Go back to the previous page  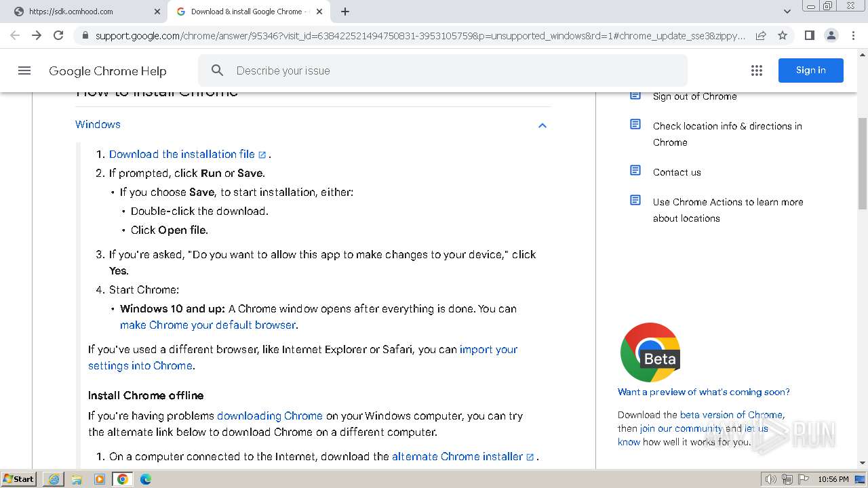point(15,35)
